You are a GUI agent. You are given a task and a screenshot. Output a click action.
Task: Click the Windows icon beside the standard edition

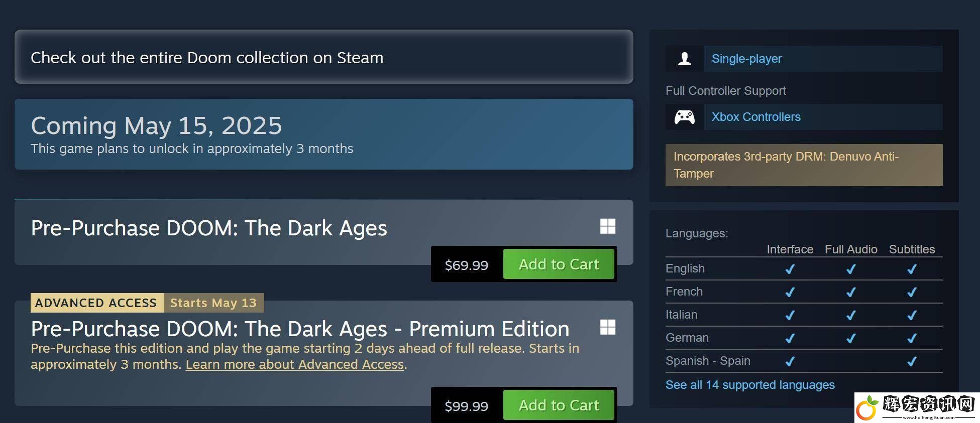tap(607, 226)
